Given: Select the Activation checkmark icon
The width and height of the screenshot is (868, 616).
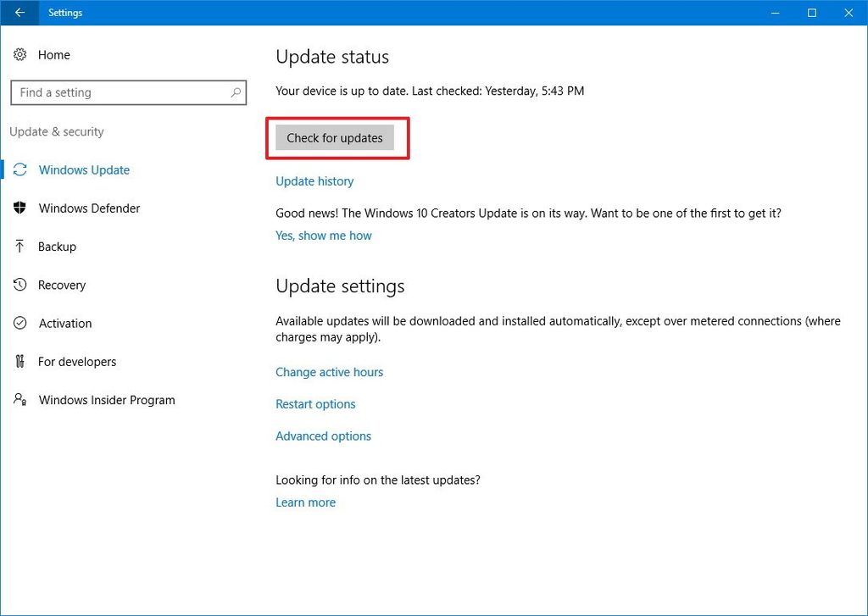Looking at the screenshot, I should coord(20,323).
